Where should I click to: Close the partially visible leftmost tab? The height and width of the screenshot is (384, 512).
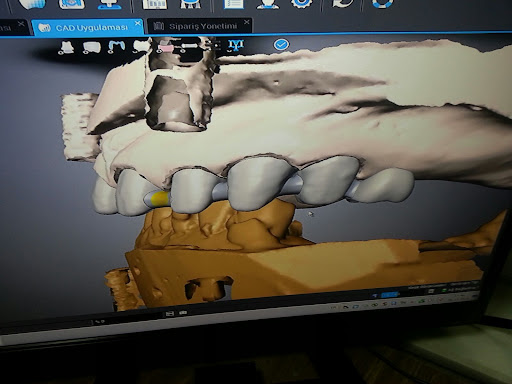(21, 24)
